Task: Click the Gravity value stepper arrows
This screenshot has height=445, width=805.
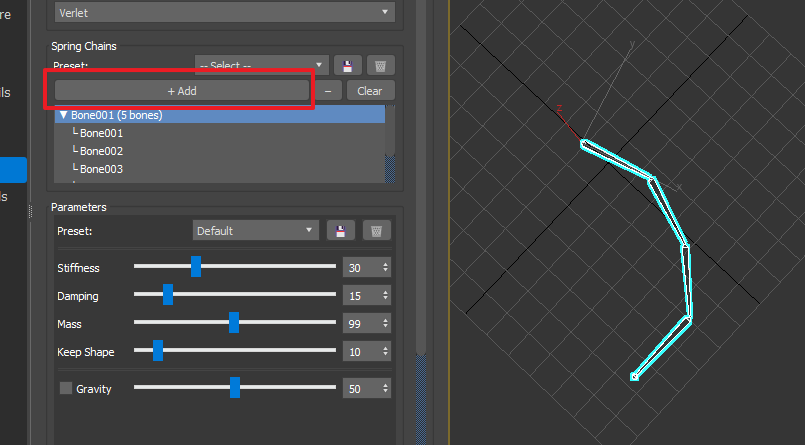Action: pos(386,388)
